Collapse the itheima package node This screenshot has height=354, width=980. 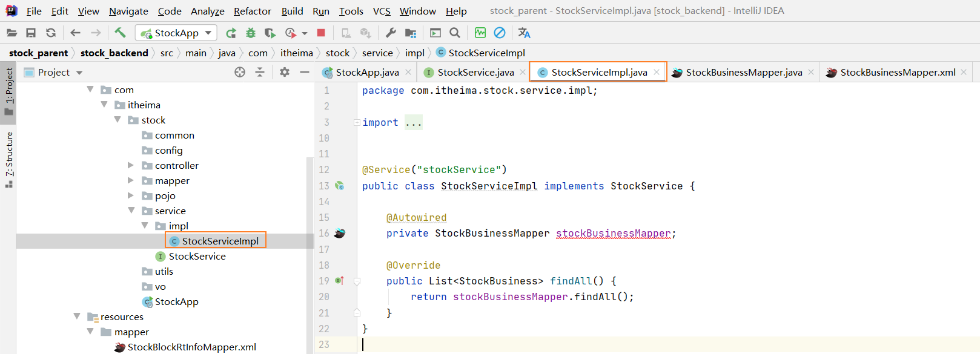[x=104, y=105]
